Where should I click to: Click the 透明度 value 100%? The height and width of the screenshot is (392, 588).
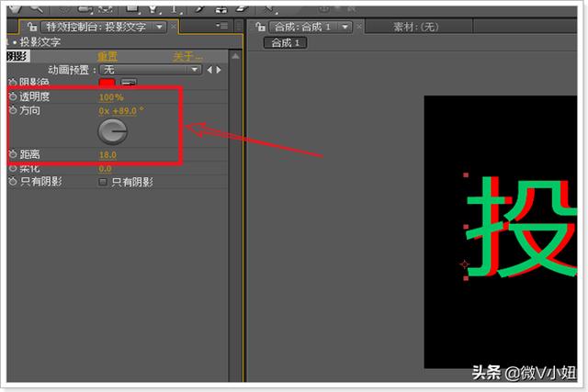111,97
